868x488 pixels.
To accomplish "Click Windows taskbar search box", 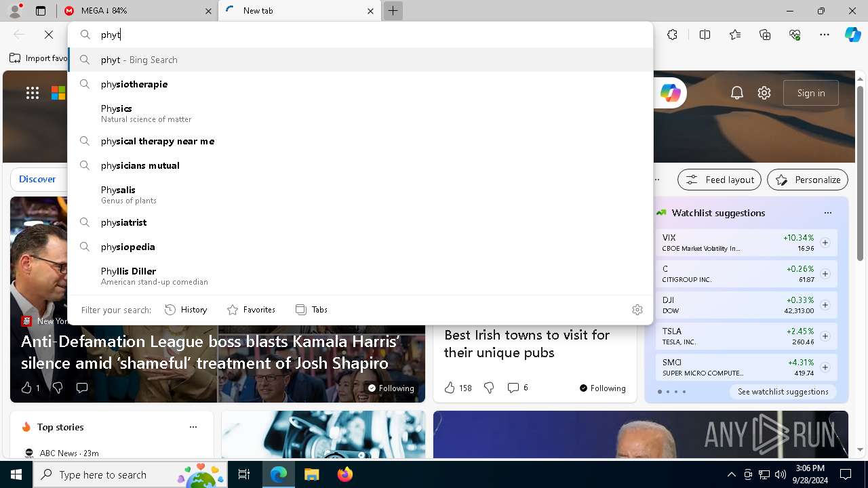I will pyautogui.click(x=130, y=474).
